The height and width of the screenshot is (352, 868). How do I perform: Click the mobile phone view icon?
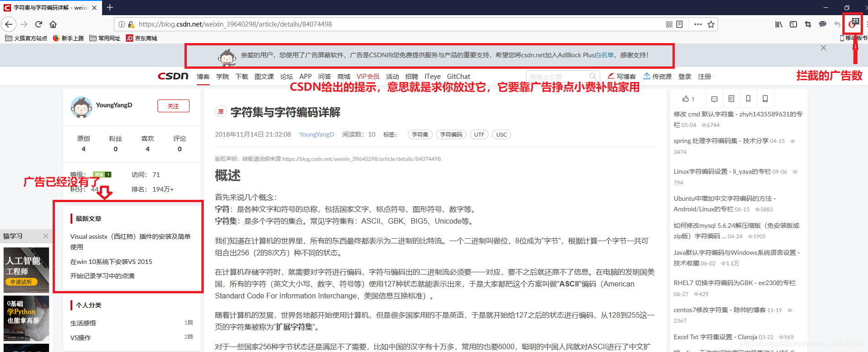(x=765, y=99)
